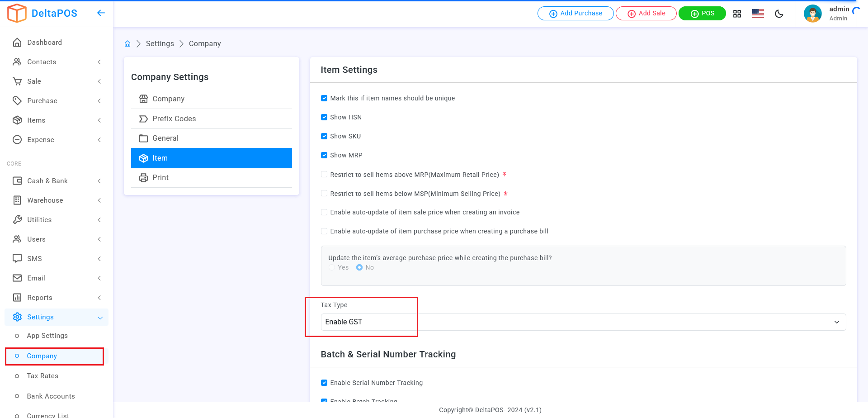Click the Settings breadcrumb link
Viewport: 868px width, 418px height.
point(160,44)
